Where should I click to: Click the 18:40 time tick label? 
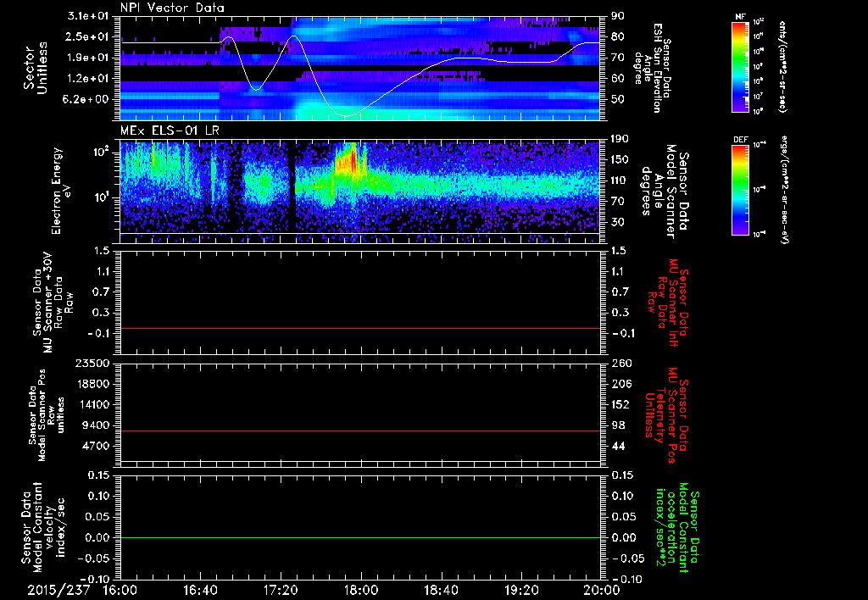pos(441,591)
